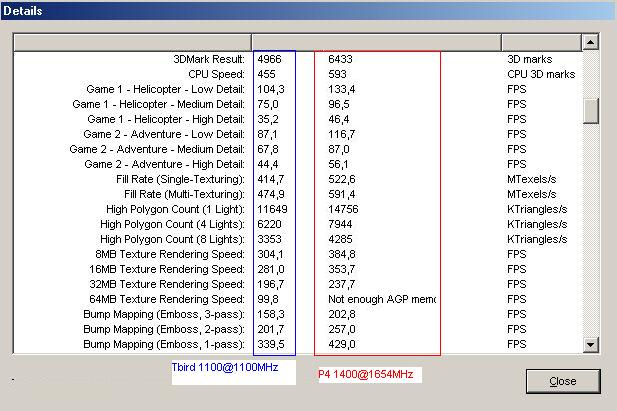Click the texture speed value 196,7

pos(271,284)
